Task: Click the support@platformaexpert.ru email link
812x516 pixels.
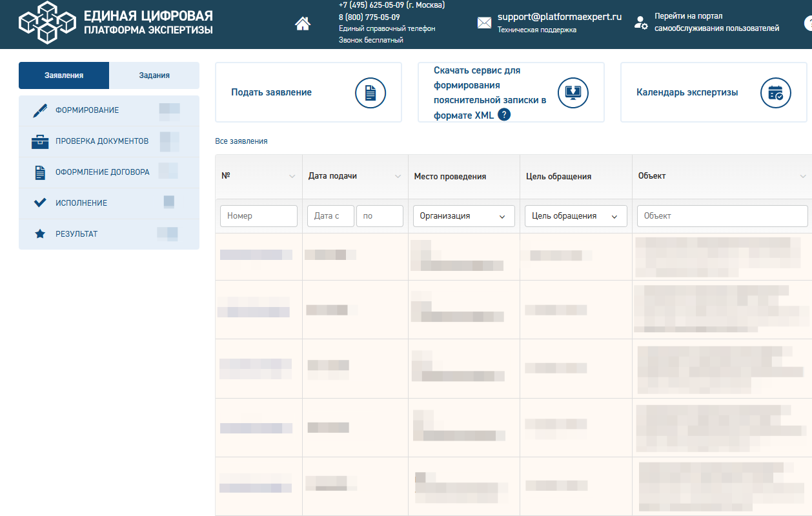Action: click(559, 17)
